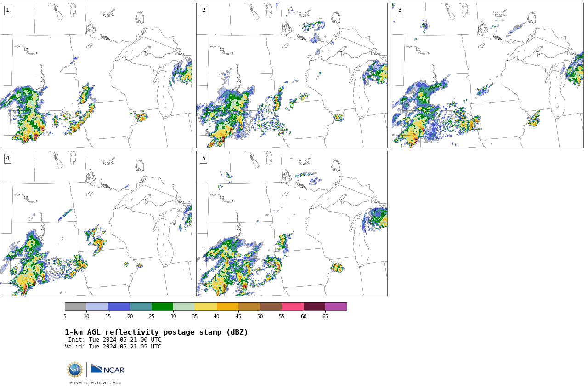
Task: Open ensemble member 3 reflectivity map
Action: click(488, 75)
